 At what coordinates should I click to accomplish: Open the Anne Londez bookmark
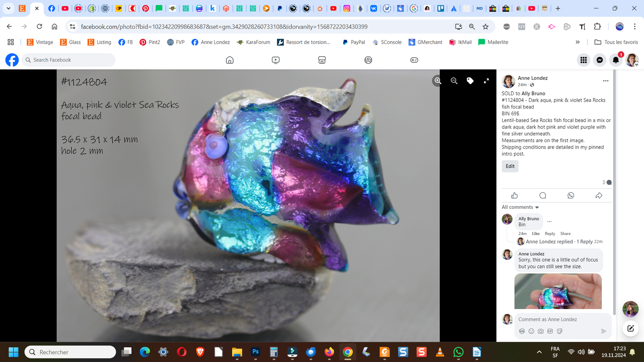[210, 42]
